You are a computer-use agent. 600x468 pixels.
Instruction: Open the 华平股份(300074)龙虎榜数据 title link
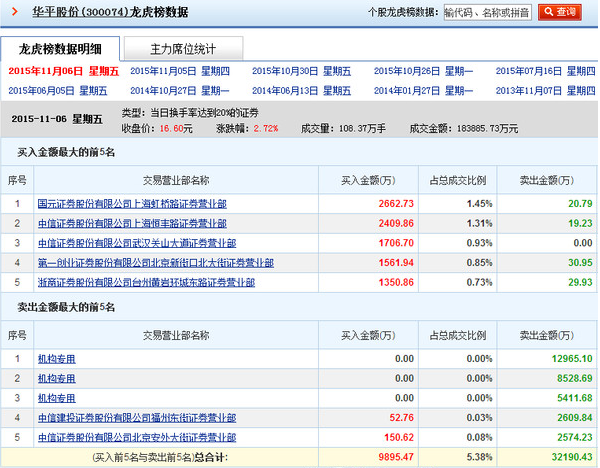[x=110, y=12]
